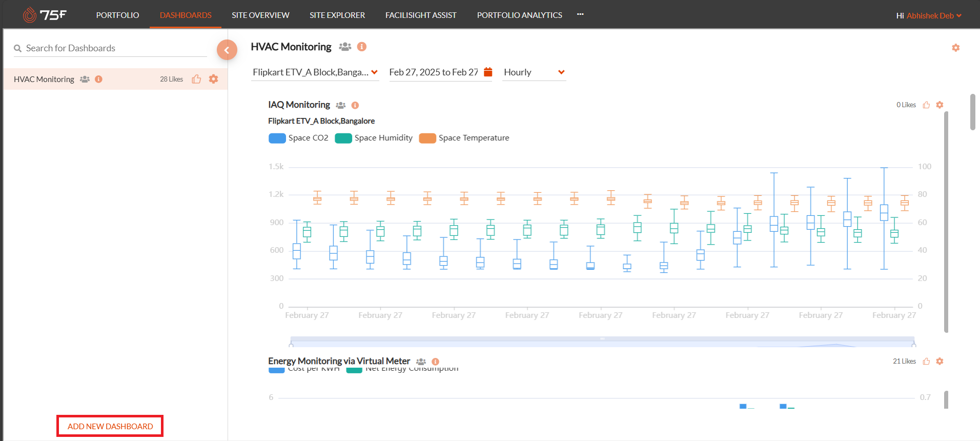The width and height of the screenshot is (980, 441).
Task: Click the '0 Likes' count on IAQ widget
Action: tap(906, 105)
